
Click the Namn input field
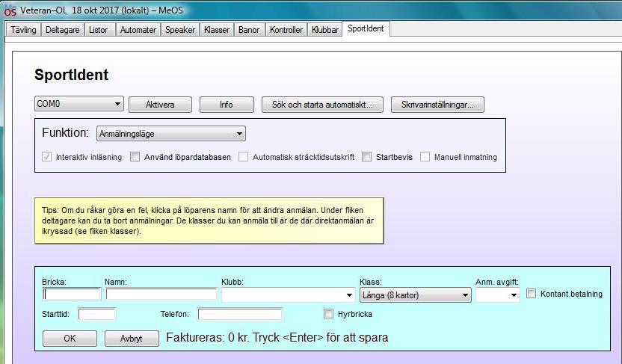(161, 294)
